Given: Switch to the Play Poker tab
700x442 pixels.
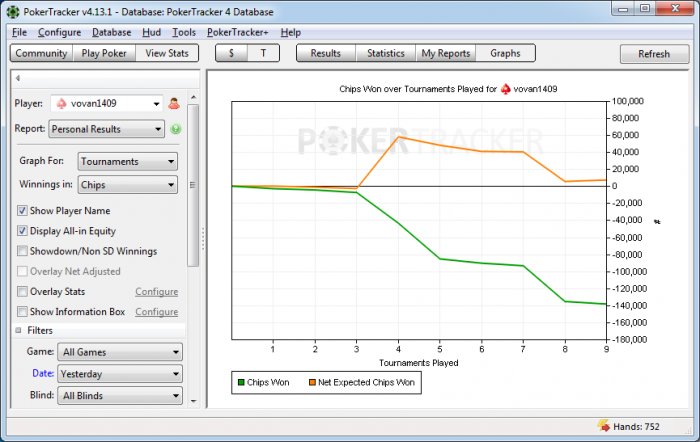Looking at the screenshot, I should click(104, 53).
